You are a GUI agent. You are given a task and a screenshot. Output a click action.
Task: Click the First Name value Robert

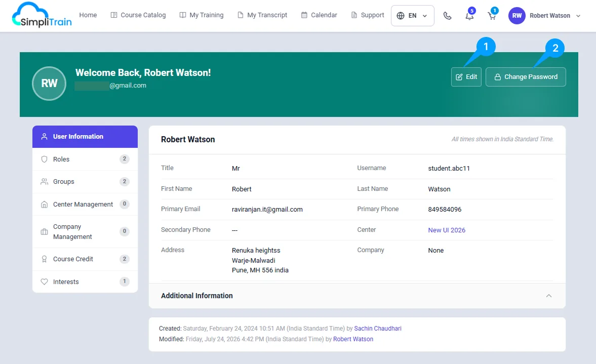coord(242,189)
